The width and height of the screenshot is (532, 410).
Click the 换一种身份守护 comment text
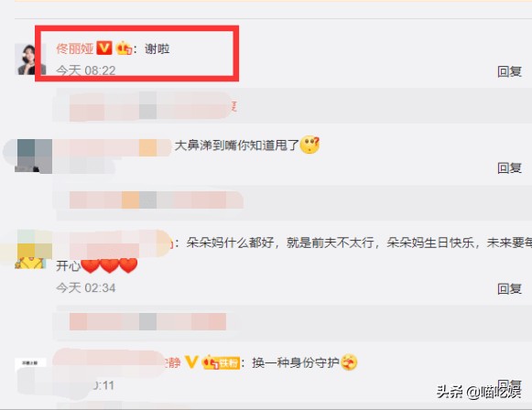[x=296, y=362]
